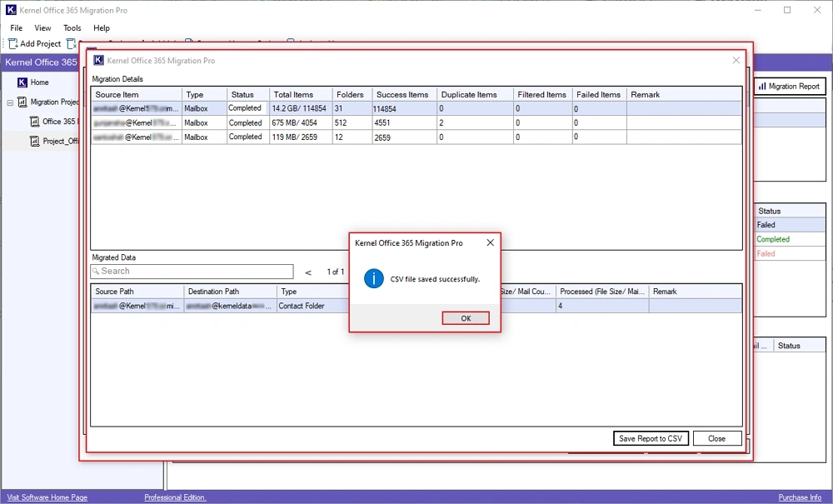Open the Migration Report panel
Viewport: 833px width, 504px height.
(791, 86)
